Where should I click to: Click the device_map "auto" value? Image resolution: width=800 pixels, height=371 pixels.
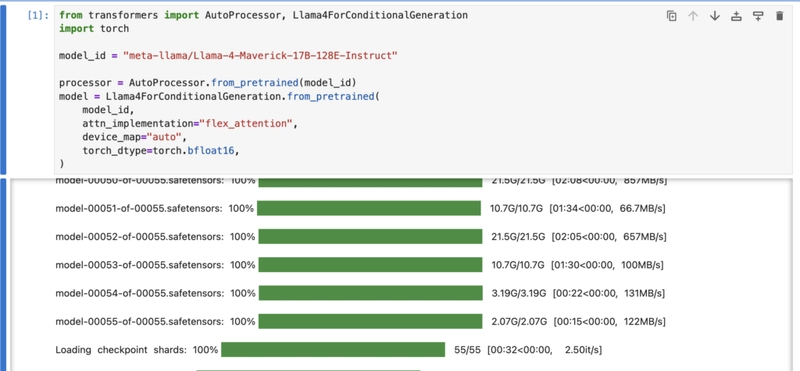click(164, 137)
